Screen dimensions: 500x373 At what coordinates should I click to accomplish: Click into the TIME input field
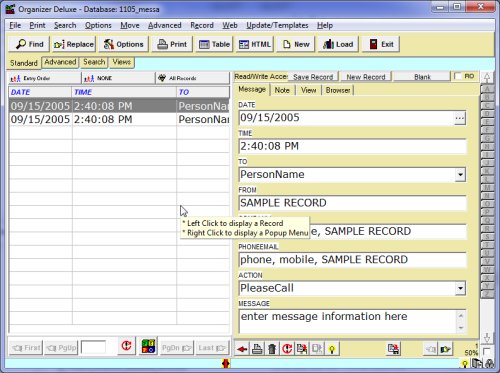point(352,146)
